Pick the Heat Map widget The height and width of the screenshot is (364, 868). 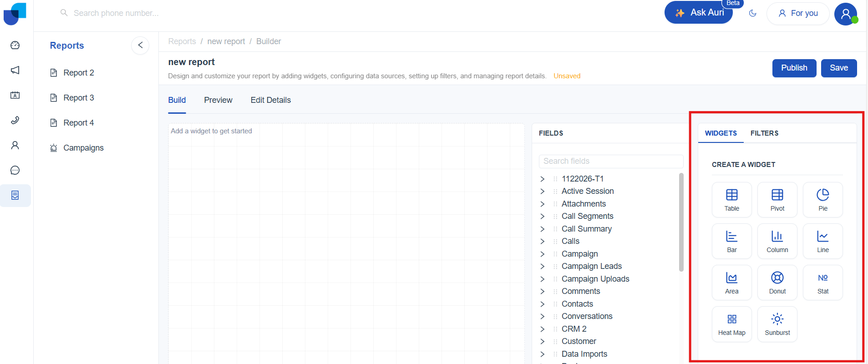731,324
